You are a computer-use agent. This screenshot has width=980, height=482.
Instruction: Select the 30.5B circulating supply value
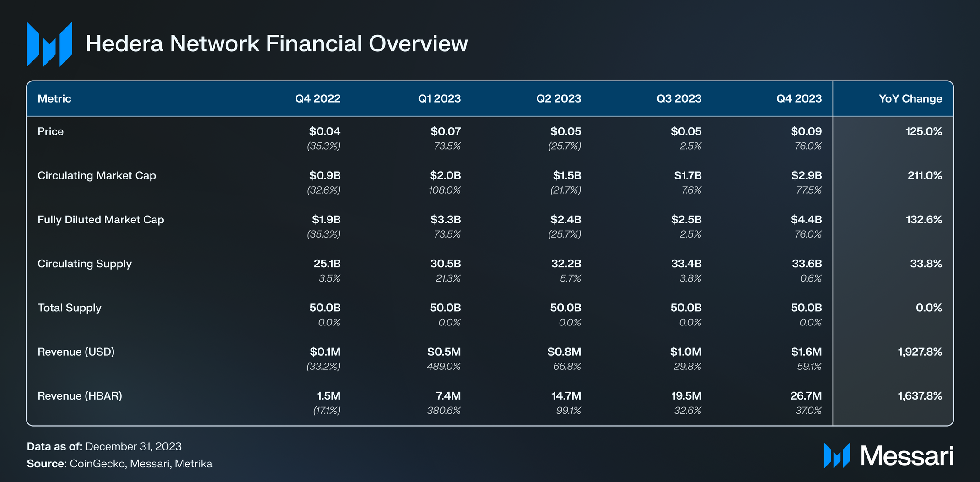point(446,264)
